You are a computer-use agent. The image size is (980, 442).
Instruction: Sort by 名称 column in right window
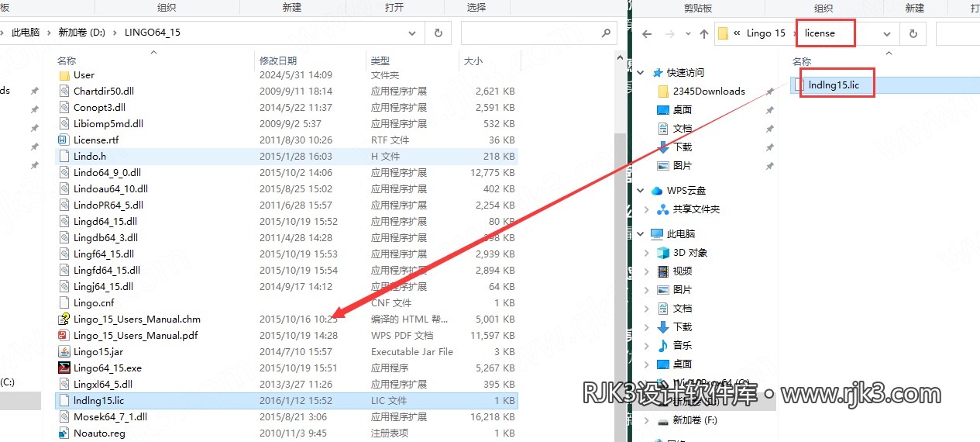tap(802, 61)
